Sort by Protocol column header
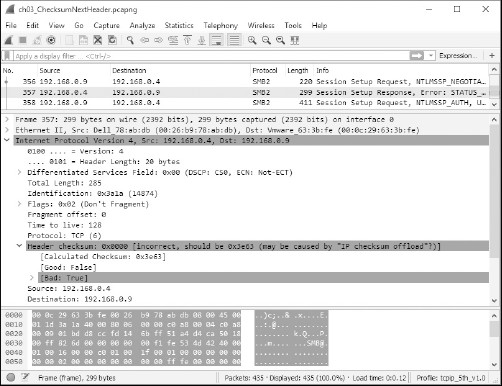This screenshot has width=502, height=386. (x=267, y=71)
